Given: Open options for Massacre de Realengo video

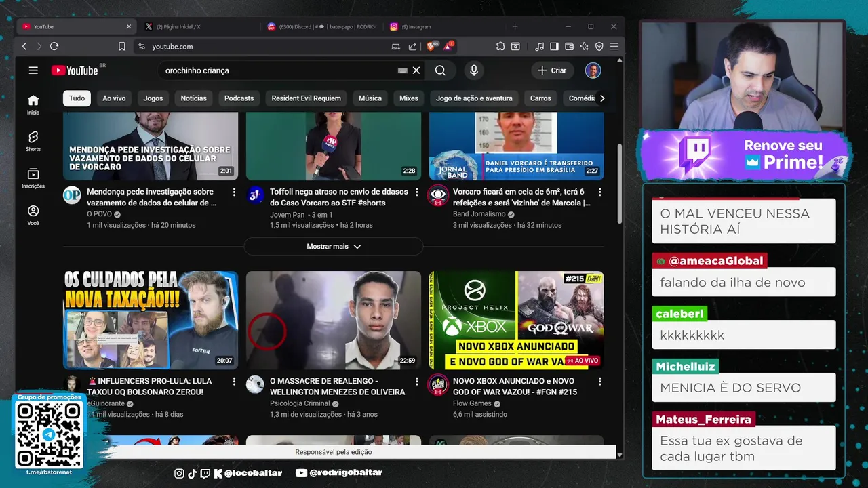Looking at the screenshot, I should click(x=417, y=382).
